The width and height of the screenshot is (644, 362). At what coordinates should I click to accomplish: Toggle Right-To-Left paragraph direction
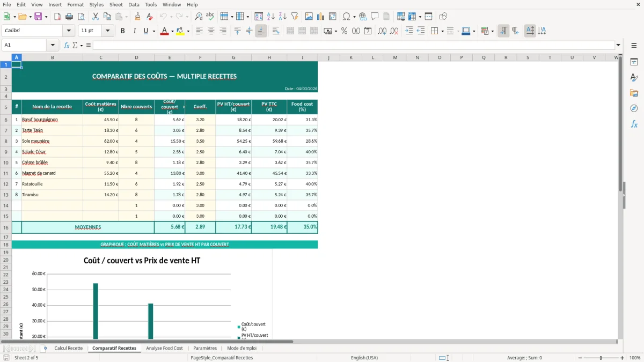click(x=515, y=31)
